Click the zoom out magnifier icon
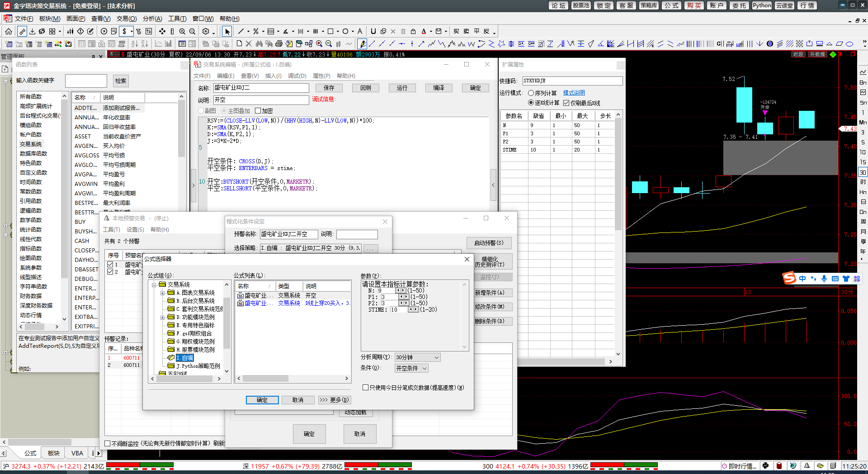 (x=192, y=31)
